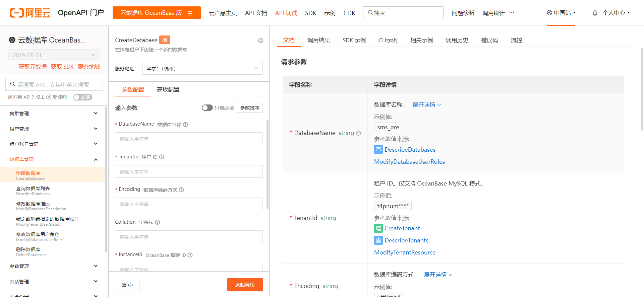Click the 增 badge next to CreateDatabase title
Image resolution: width=644 pixels, height=297 pixels.
tap(165, 40)
